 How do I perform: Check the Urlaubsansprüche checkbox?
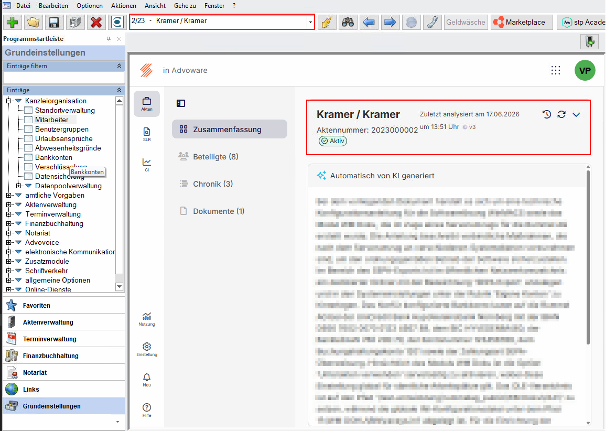(x=28, y=138)
